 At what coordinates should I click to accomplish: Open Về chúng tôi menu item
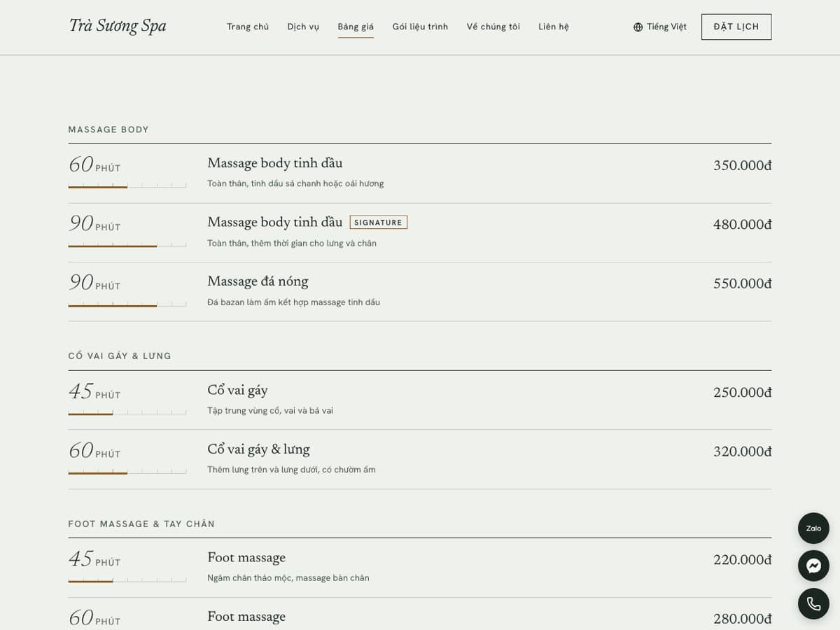[x=493, y=27]
